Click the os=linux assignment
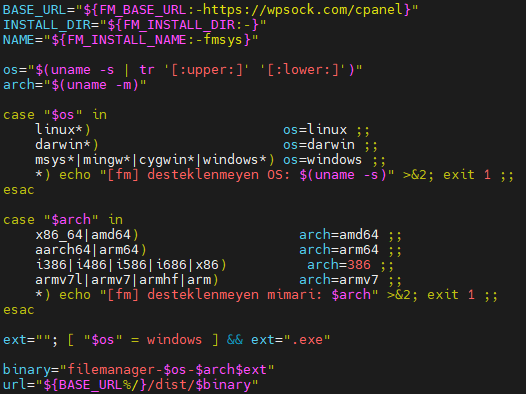The width and height of the screenshot is (526, 394). click(x=315, y=130)
